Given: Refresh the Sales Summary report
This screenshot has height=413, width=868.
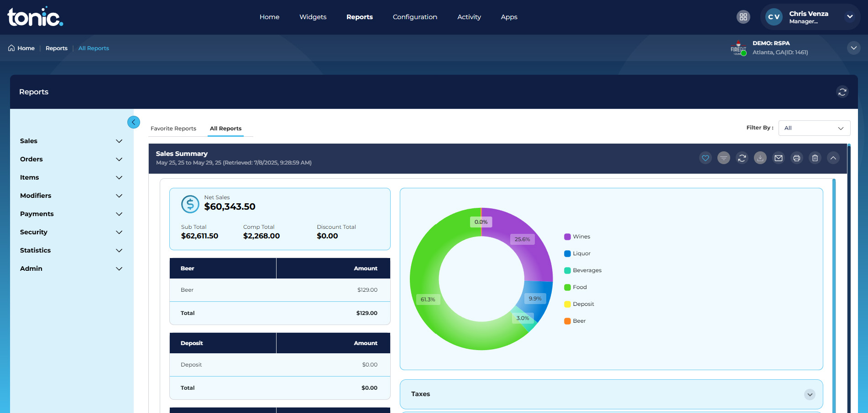Looking at the screenshot, I should pyautogui.click(x=742, y=158).
